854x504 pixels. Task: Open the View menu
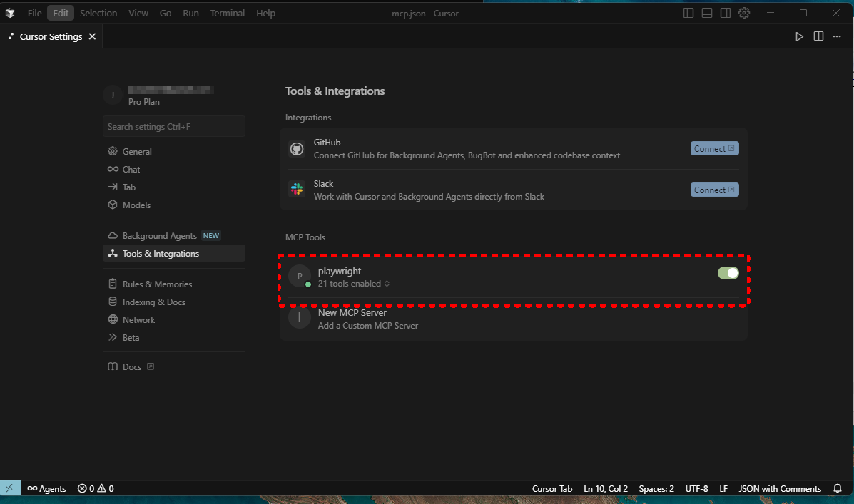click(x=138, y=13)
